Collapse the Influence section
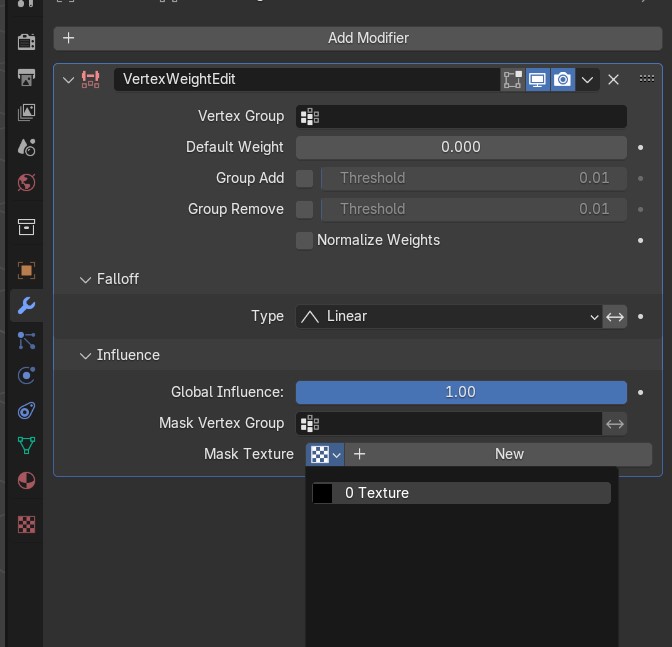Image resolution: width=672 pixels, height=647 pixels. (86, 355)
